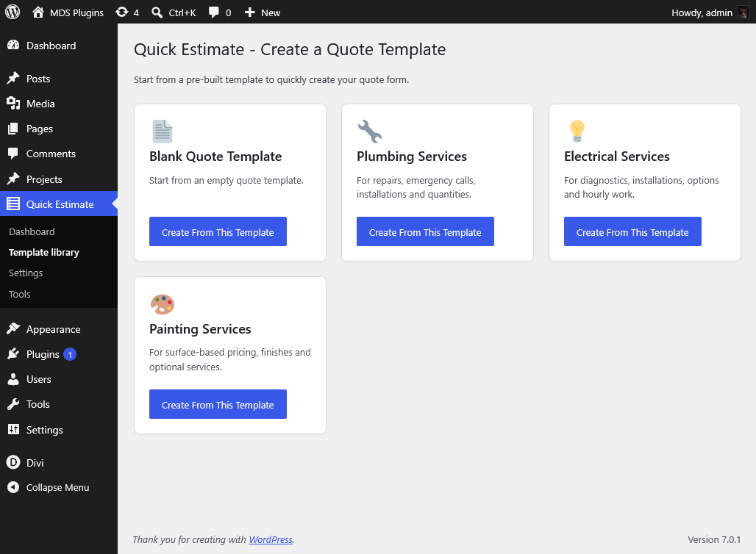The image size is (756, 554).
Task: Click the Posts pushpin icon
Action: click(13, 78)
